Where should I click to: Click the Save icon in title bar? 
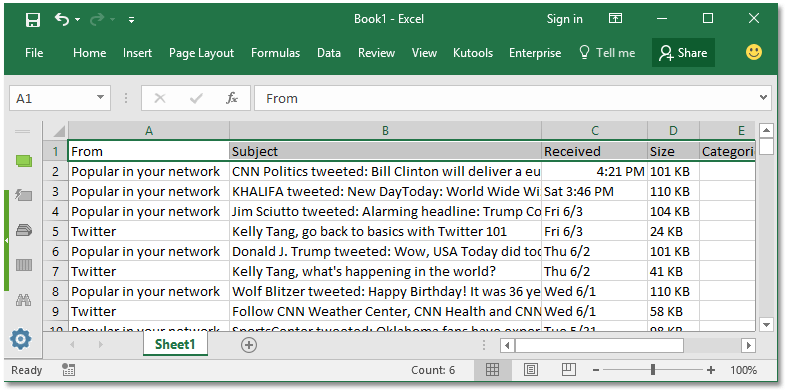(x=33, y=20)
